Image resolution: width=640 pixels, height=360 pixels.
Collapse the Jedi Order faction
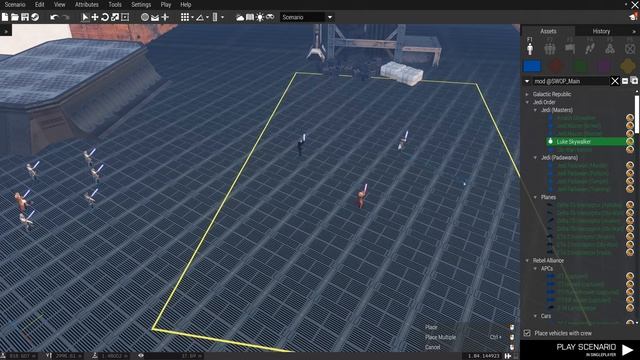[x=527, y=102]
